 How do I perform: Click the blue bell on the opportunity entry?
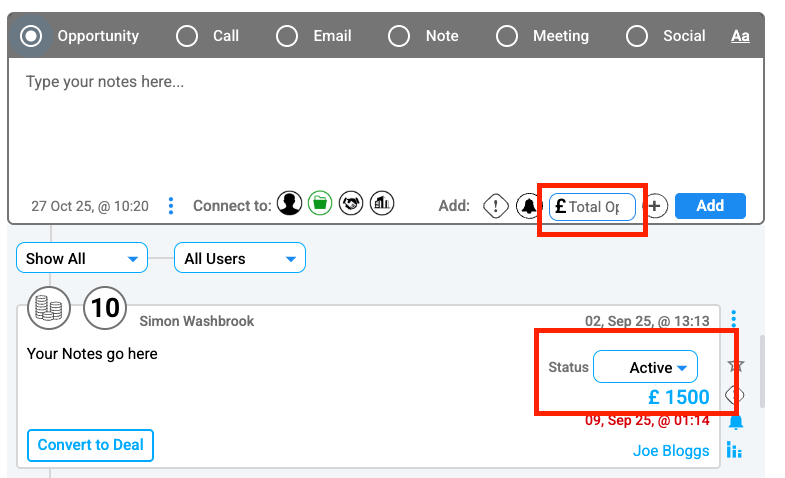coord(735,421)
